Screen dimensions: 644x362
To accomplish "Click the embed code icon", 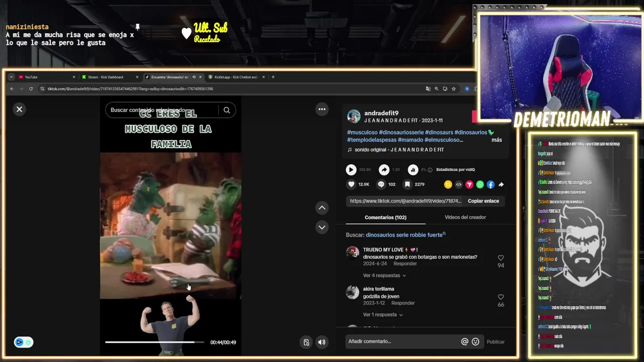I will coord(458,185).
